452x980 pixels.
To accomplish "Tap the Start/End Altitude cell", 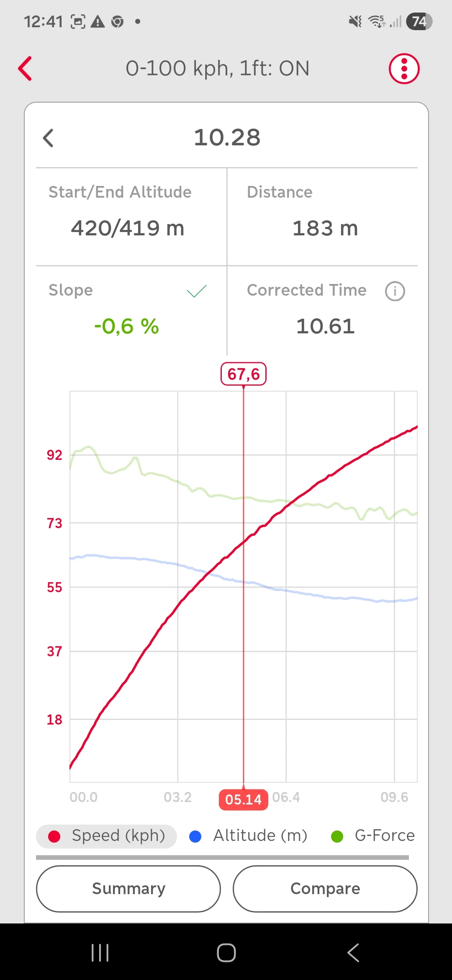I will [131, 217].
